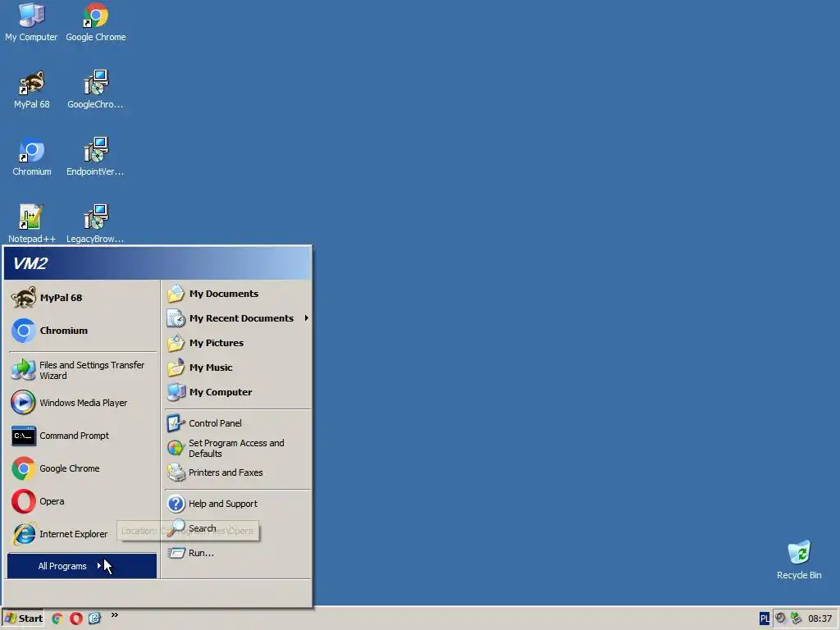Click the PL language indicator

[765, 619]
